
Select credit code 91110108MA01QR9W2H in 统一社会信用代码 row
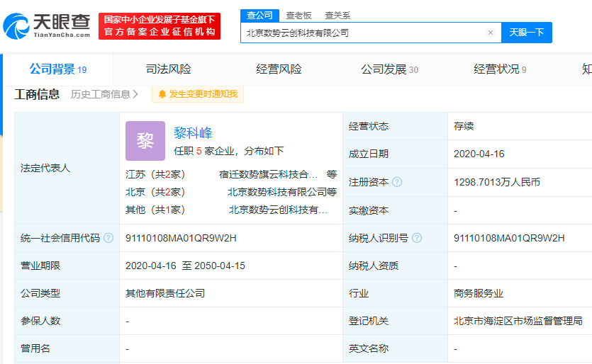coord(181,239)
